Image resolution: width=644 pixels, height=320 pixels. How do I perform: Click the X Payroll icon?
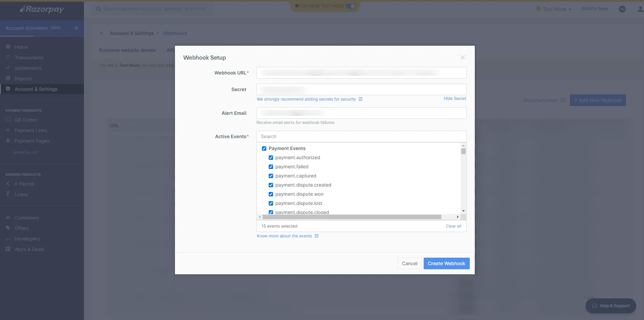(x=8, y=184)
